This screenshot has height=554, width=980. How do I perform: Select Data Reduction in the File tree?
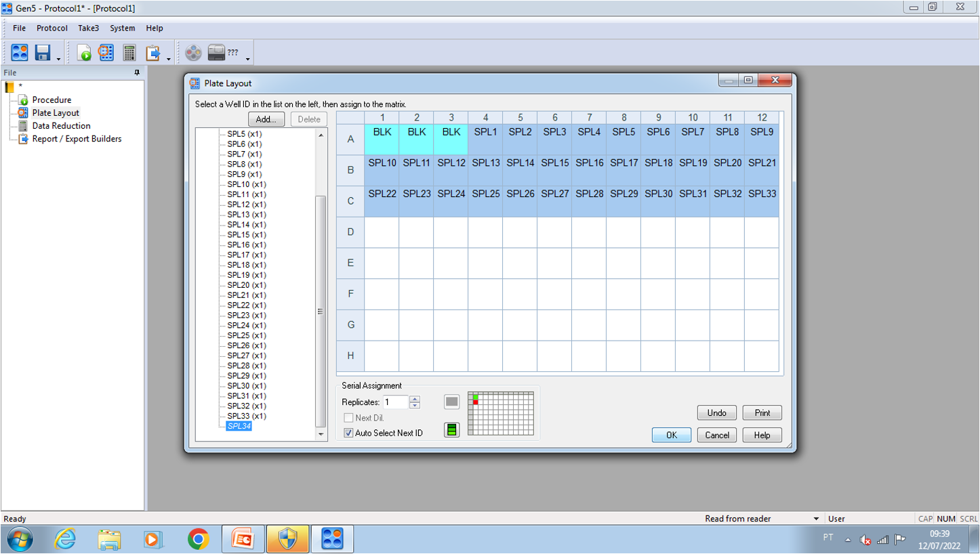[x=61, y=126]
